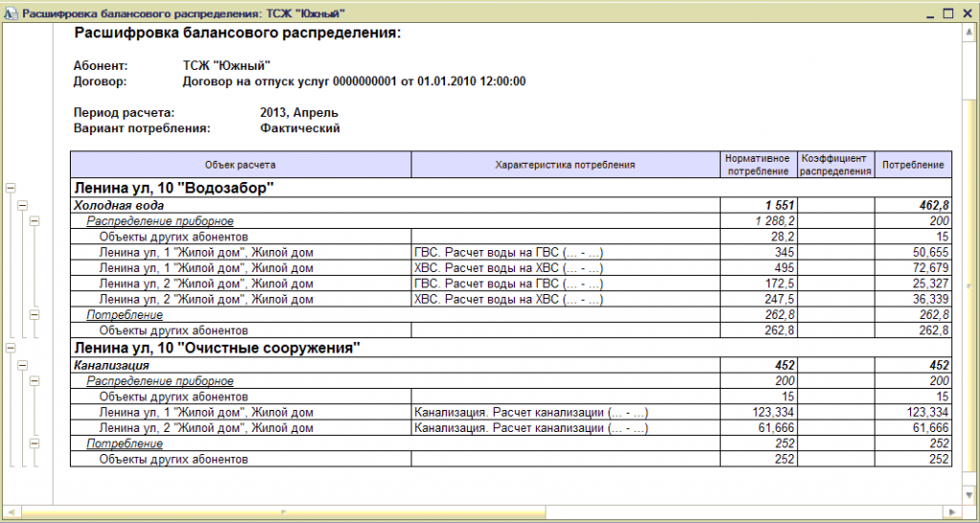Image resolution: width=980 pixels, height=523 pixels.
Task: Select the Объек расчета column header
Action: pyautogui.click(x=240, y=165)
